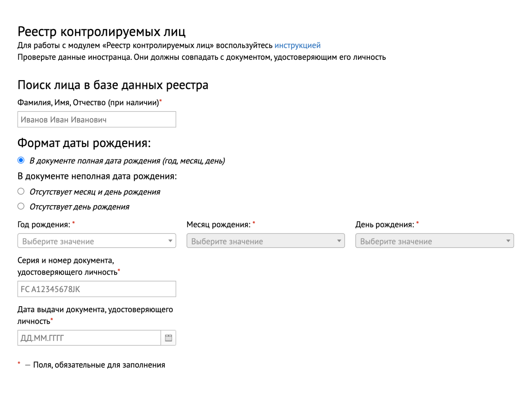Click the required fields footnote text
This screenshot has height=393, width=532.
[x=92, y=364]
